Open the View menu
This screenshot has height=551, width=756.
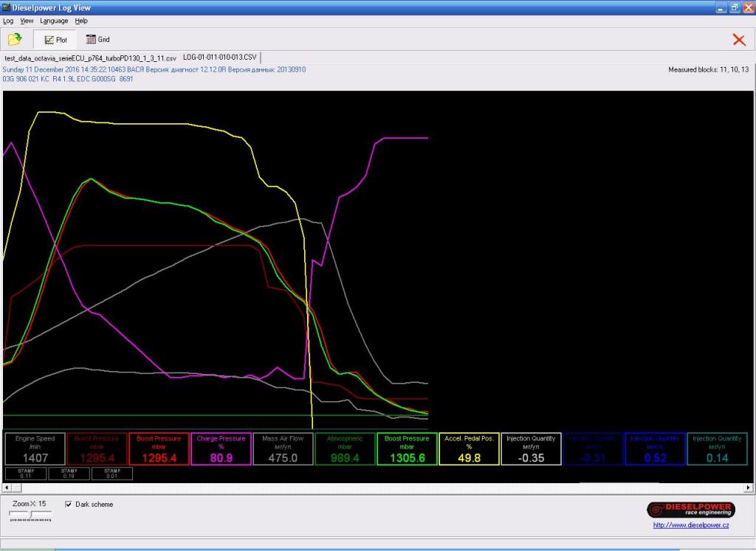tap(27, 21)
